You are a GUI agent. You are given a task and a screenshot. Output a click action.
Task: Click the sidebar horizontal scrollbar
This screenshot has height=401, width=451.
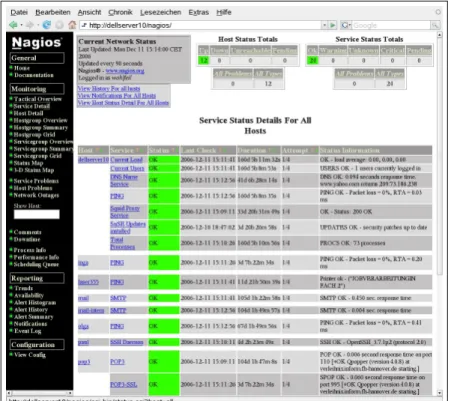pyautogui.click(x=39, y=393)
